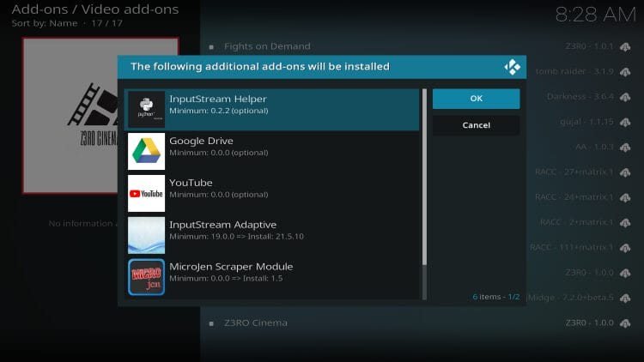644x362 pixels.
Task: Select the YouTube list row
Action: [272, 193]
